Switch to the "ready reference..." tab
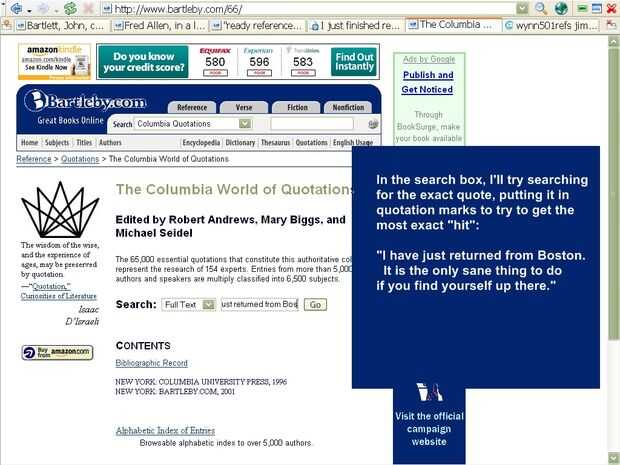This screenshot has width=620, height=465. [x=257, y=26]
